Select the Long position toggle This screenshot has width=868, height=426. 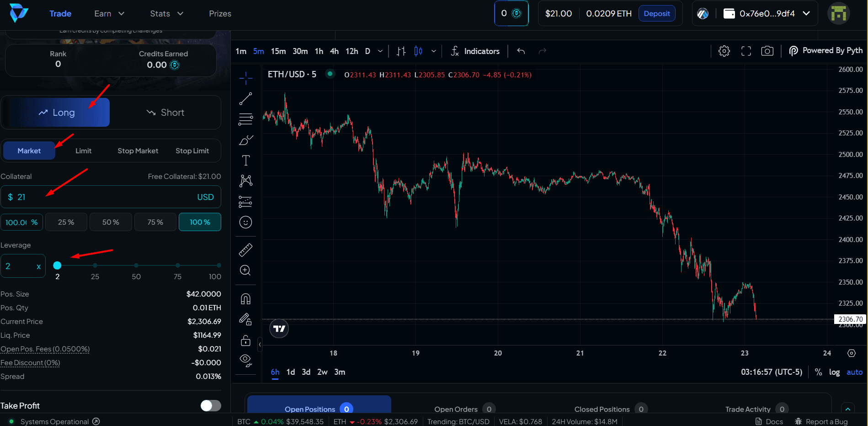tap(56, 112)
